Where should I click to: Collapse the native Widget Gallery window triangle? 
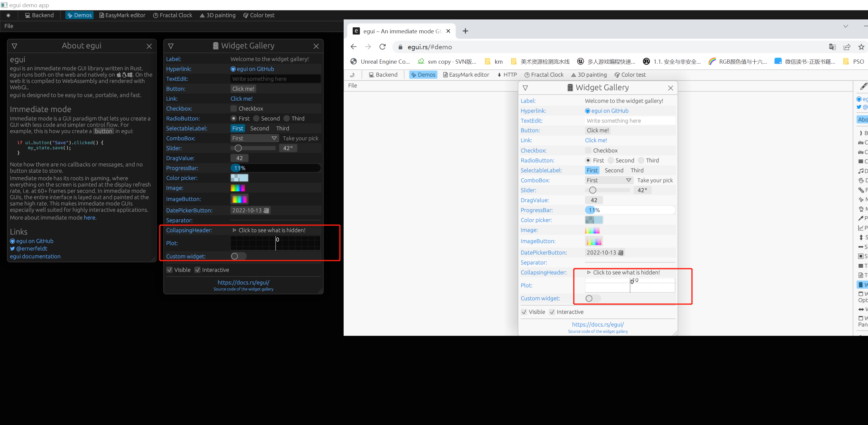(x=171, y=46)
